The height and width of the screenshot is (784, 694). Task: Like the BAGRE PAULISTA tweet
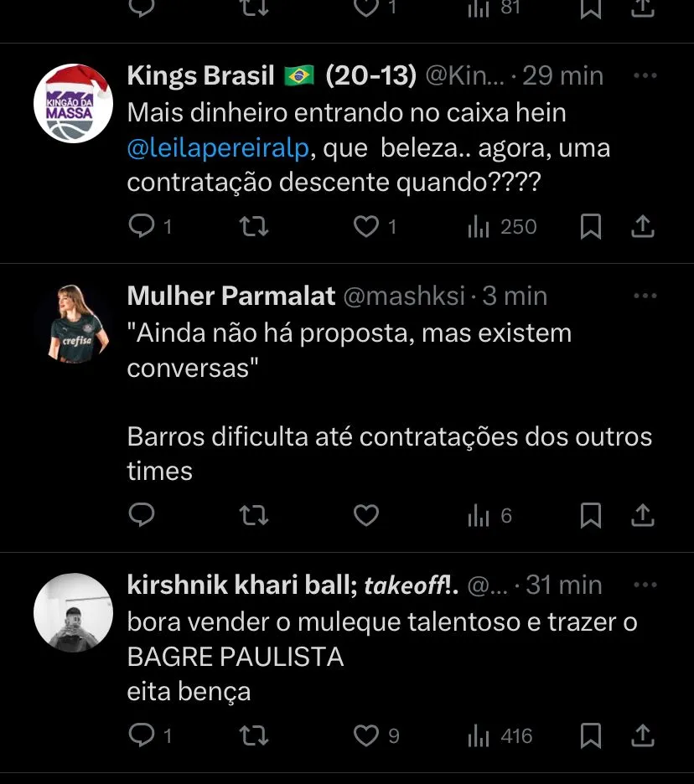point(366,736)
